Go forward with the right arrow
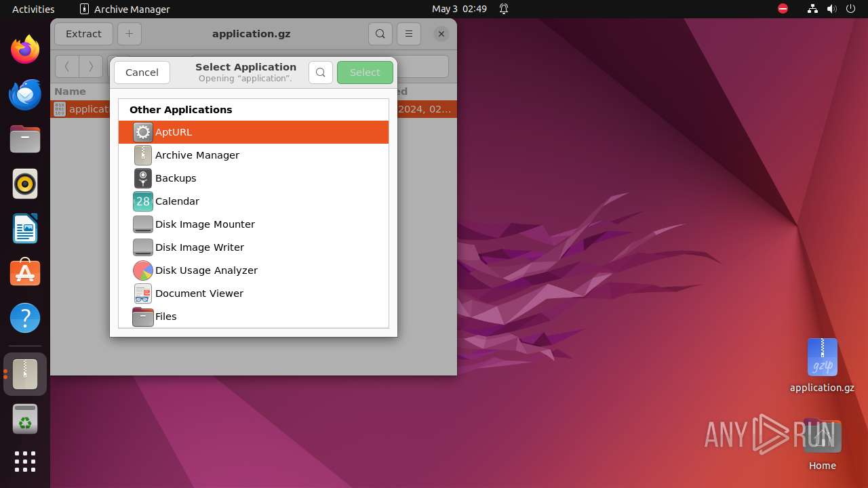 tap(91, 66)
